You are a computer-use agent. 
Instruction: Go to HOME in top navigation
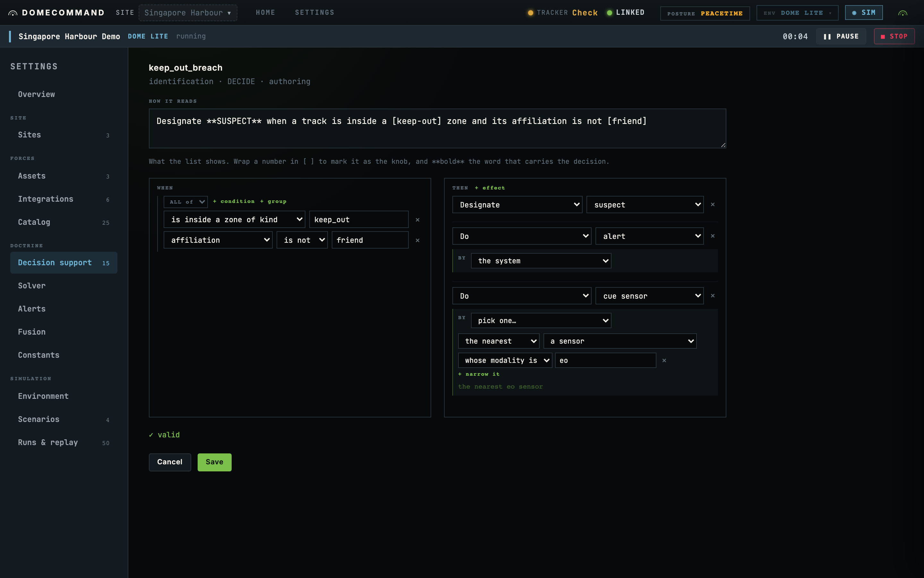tap(265, 13)
